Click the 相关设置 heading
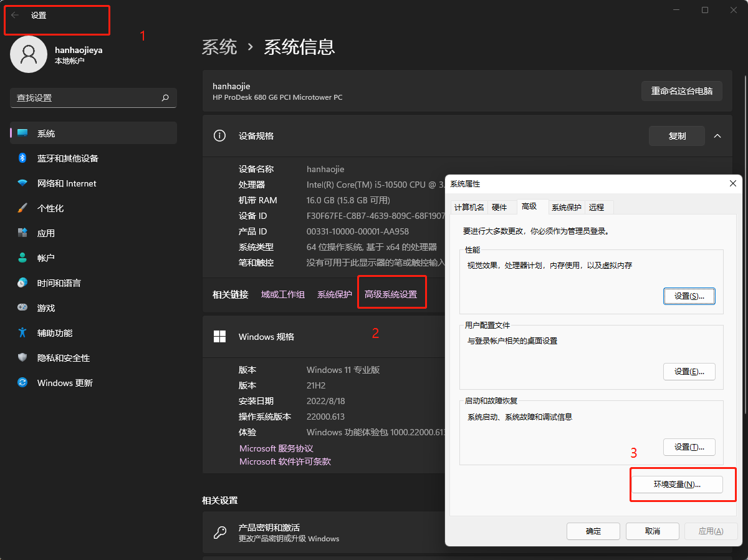Screen dimensions: 748x560 pos(220,500)
